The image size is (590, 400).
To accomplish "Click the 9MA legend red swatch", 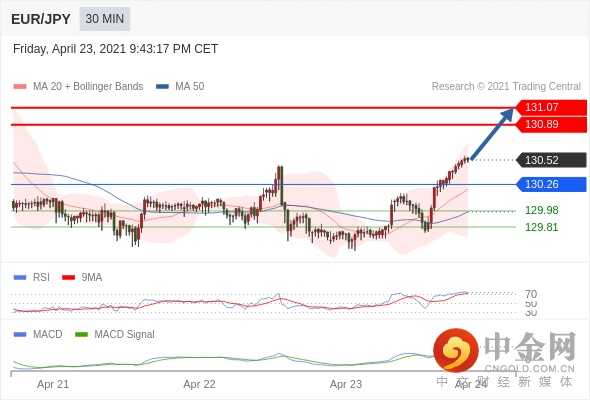I will pyautogui.click(x=68, y=278).
